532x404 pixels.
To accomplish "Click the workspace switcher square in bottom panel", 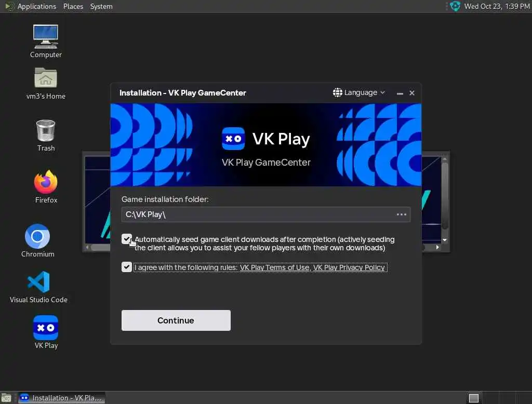I will point(474,398).
